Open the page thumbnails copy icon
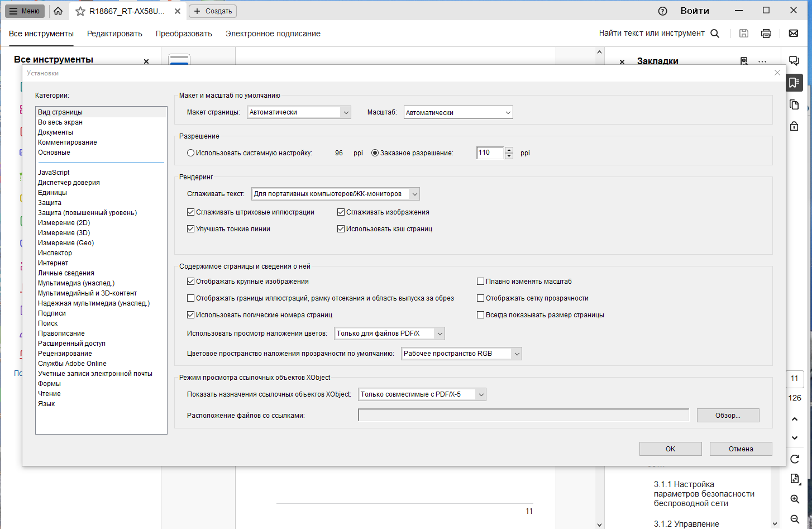Image resolution: width=812 pixels, height=529 pixels. [794, 105]
